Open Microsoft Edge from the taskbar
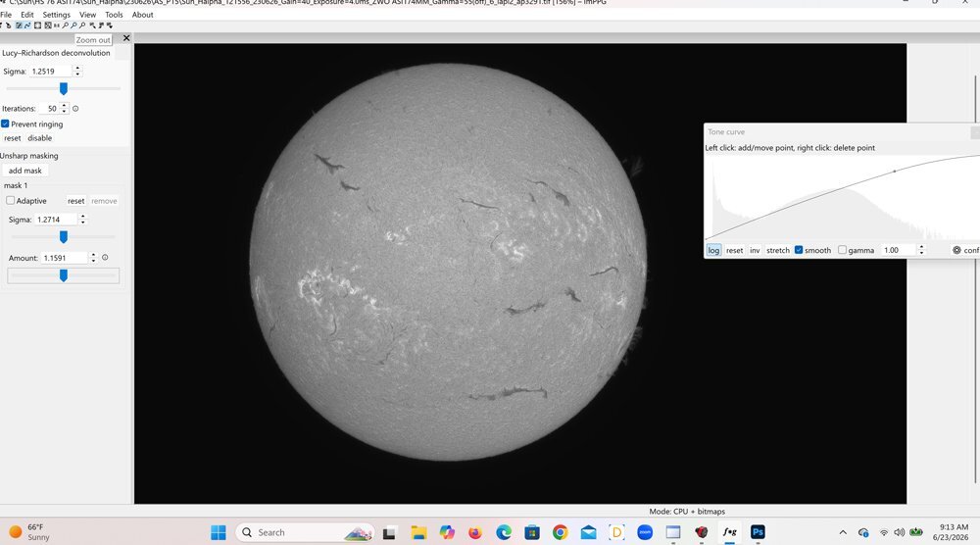The image size is (980, 545). point(504,532)
